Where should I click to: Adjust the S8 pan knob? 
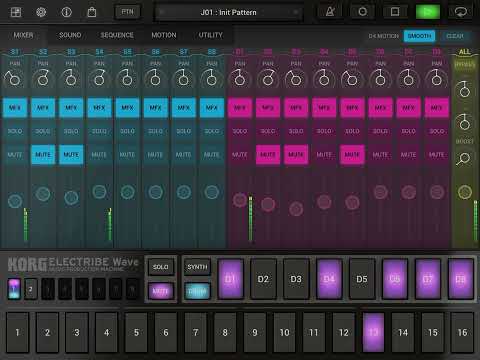pos(211,79)
